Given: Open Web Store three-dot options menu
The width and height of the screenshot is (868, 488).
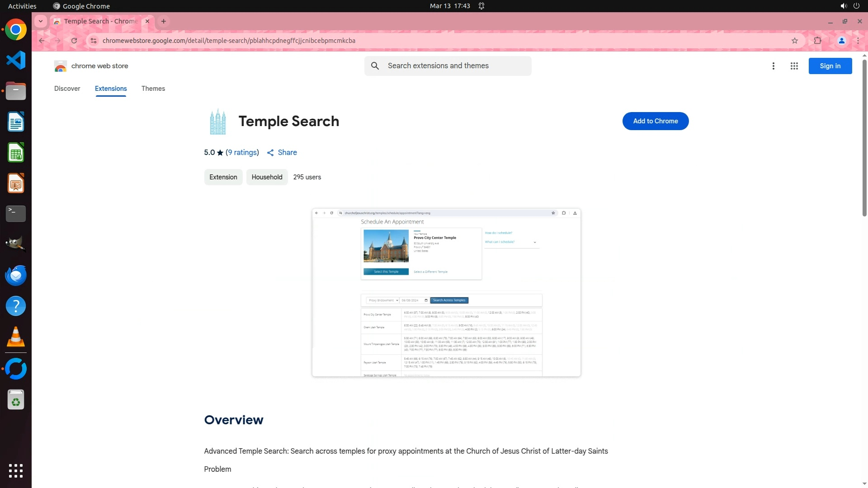Looking at the screenshot, I should 773,66.
